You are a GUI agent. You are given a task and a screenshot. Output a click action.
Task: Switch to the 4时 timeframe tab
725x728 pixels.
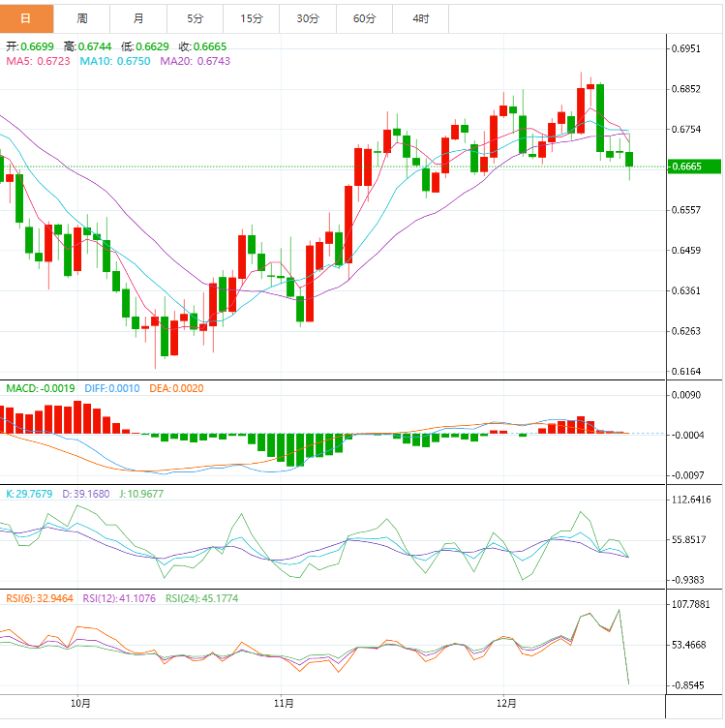pos(421,18)
